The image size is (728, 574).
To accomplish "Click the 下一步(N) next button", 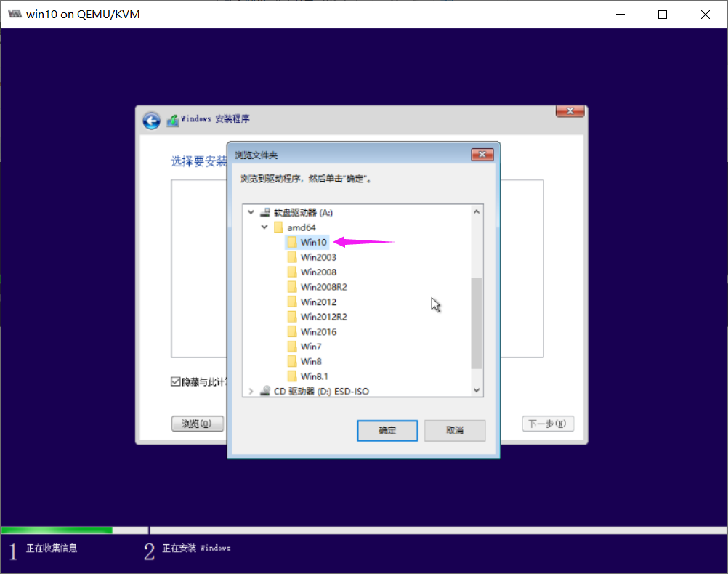I will [548, 424].
